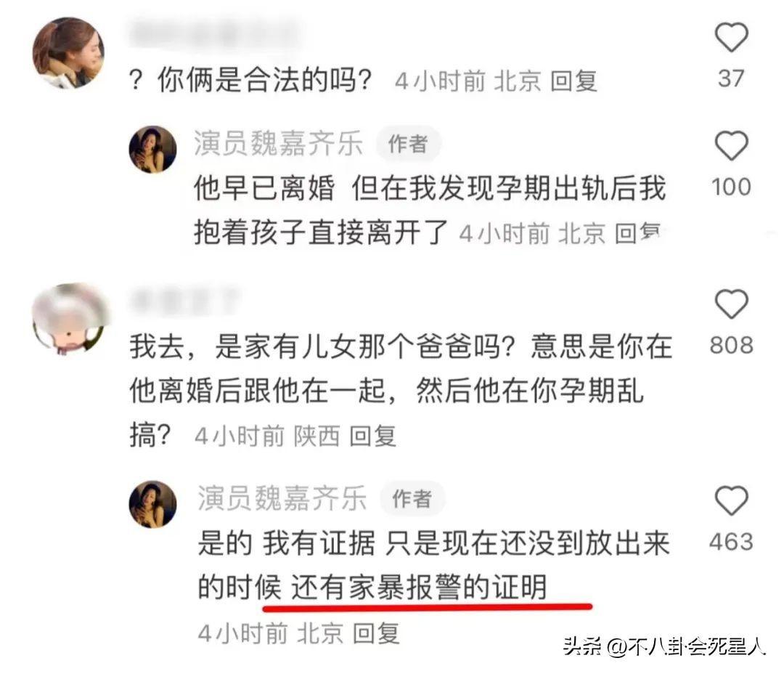The width and height of the screenshot is (784, 674).
Task: Select the second 作者 author badge
Action: (412, 499)
